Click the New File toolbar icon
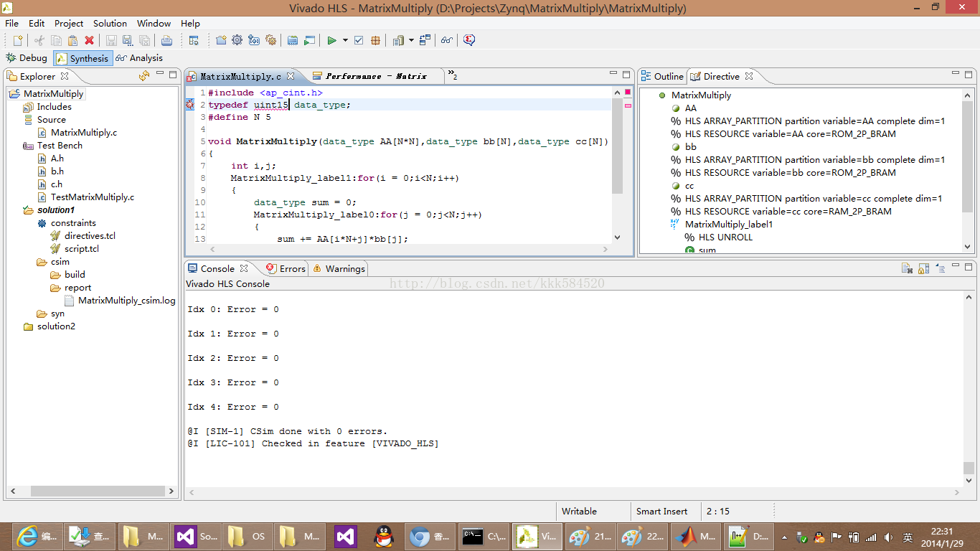 (19, 40)
